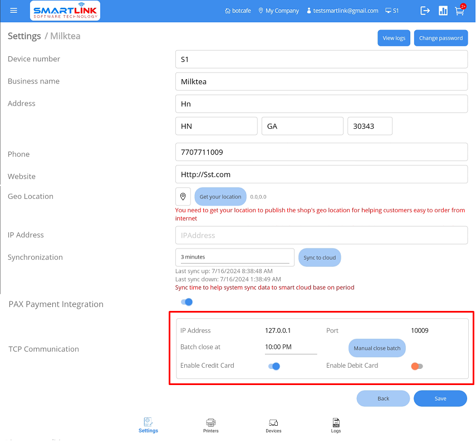Open the Printers icon tab
This screenshot has height=448, width=476.
pyautogui.click(x=211, y=425)
